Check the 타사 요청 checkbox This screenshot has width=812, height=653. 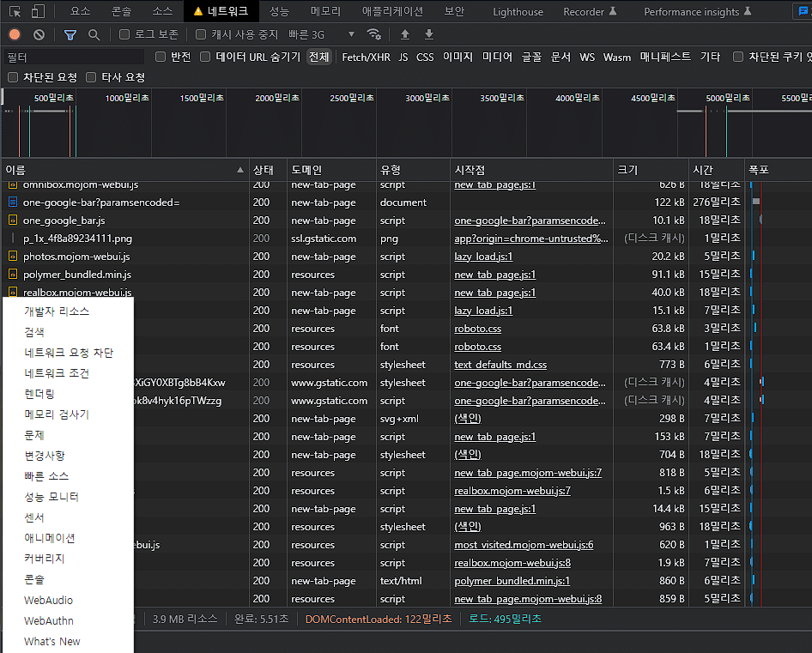pyautogui.click(x=91, y=78)
